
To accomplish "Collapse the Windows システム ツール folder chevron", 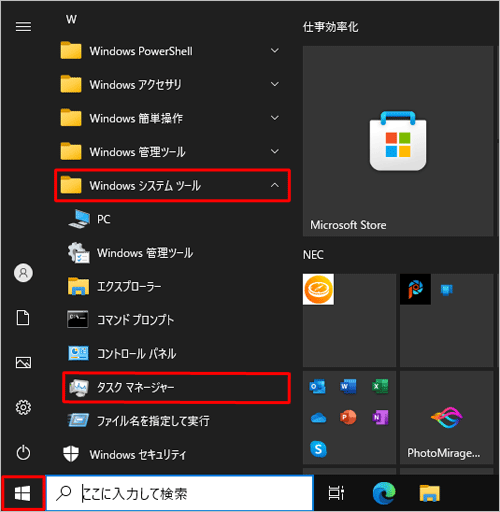I will [x=275, y=185].
